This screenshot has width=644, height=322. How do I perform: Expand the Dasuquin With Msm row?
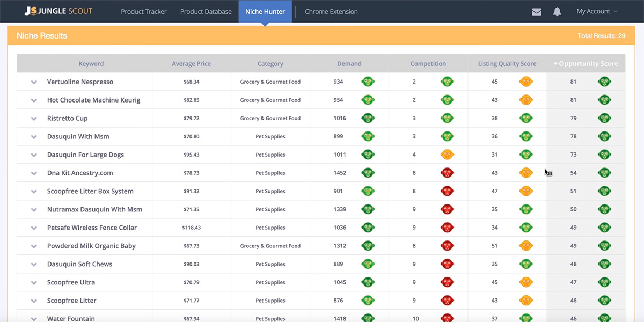click(x=34, y=137)
